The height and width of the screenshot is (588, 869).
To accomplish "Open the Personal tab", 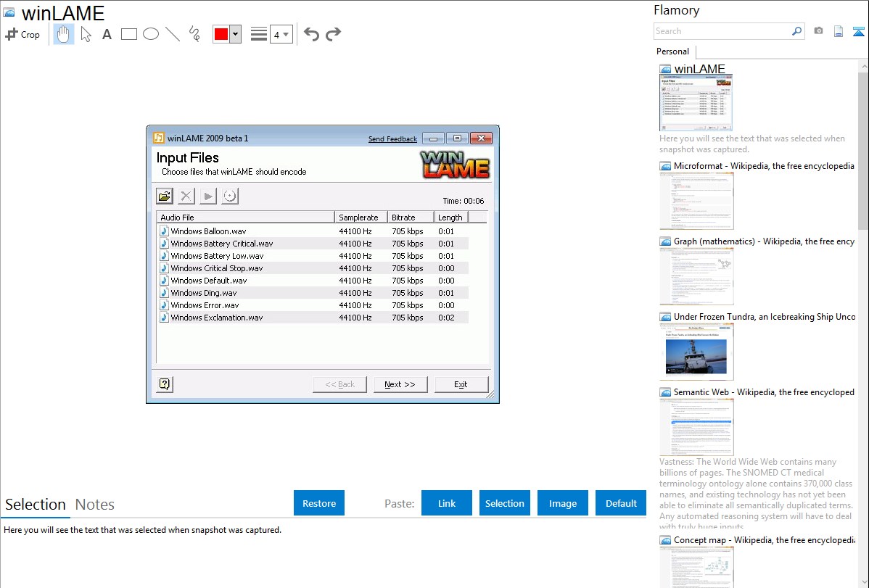I will pyautogui.click(x=672, y=51).
